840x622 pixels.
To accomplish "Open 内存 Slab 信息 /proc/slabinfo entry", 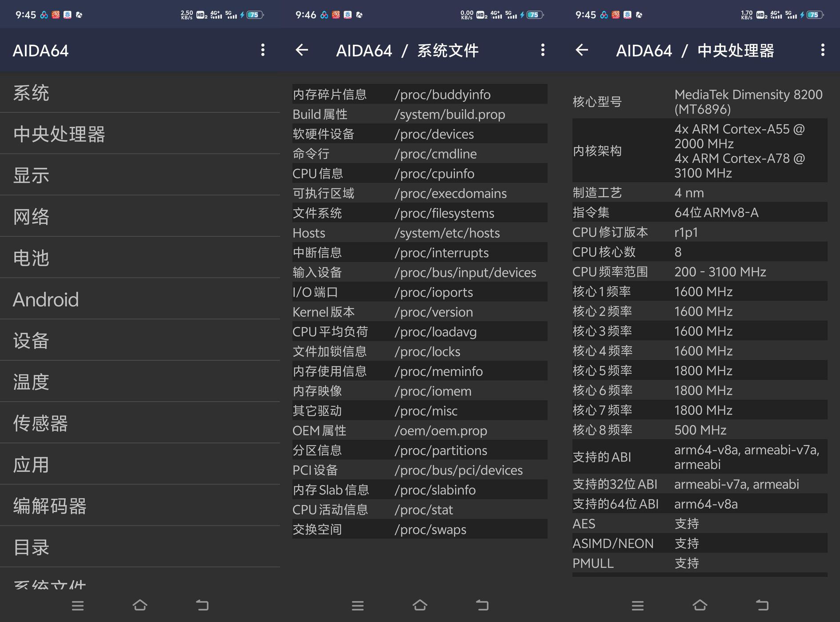I will [420, 490].
